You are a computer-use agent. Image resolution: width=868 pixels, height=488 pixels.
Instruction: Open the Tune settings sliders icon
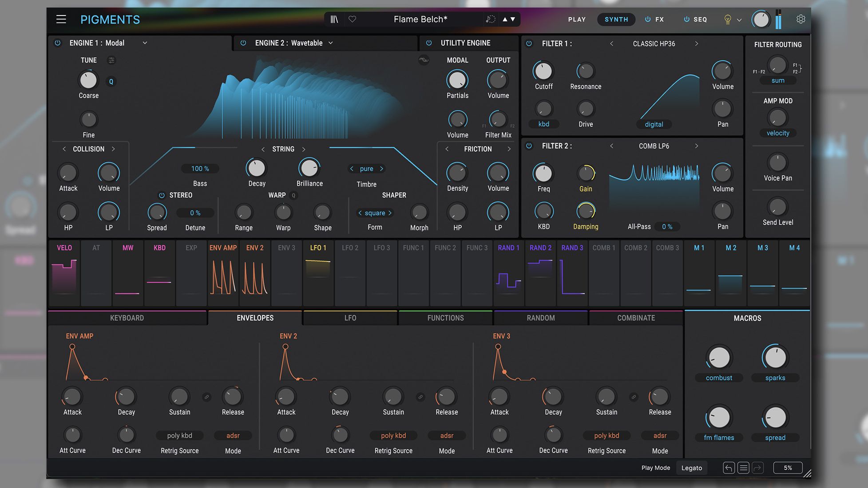[111, 60]
